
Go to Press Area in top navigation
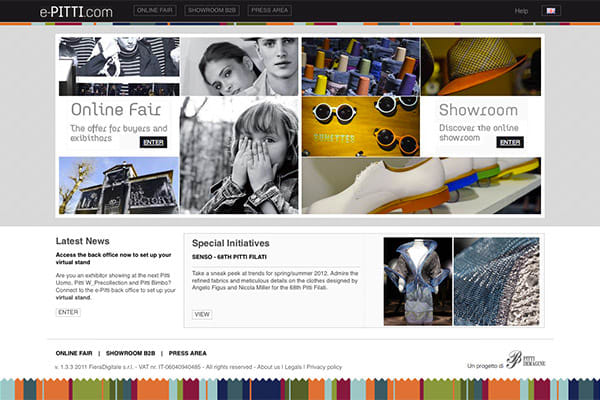269,11
